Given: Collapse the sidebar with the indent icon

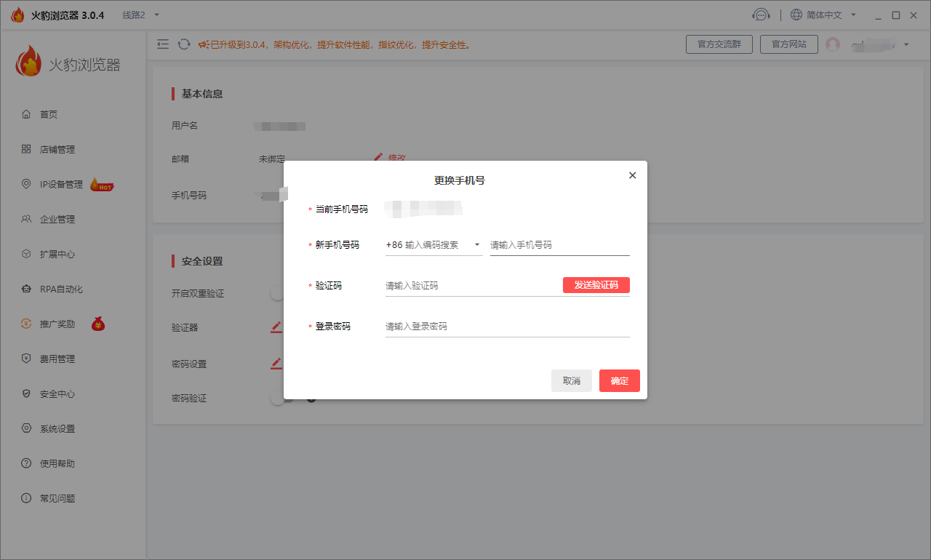Looking at the screenshot, I should point(163,44).
